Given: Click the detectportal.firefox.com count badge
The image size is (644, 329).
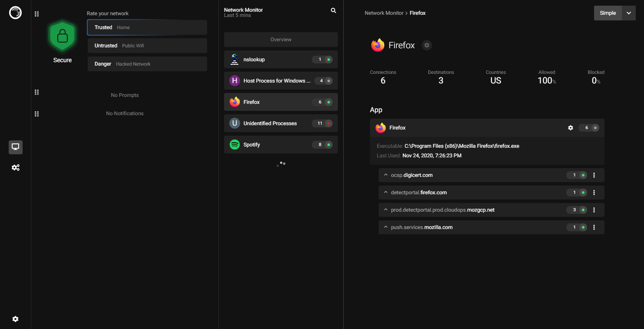Looking at the screenshot, I should (x=577, y=193).
